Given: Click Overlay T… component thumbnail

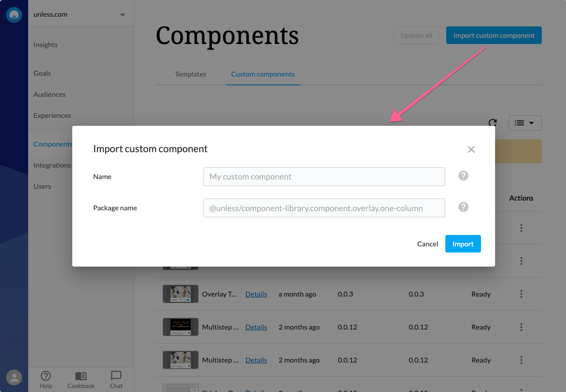Looking at the screenshot, I should (181, 294).
